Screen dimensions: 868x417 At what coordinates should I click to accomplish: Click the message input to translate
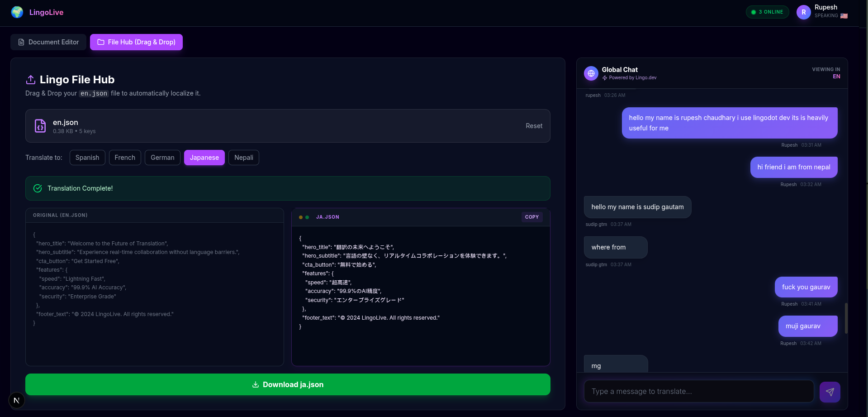click(x=699, y=391)
